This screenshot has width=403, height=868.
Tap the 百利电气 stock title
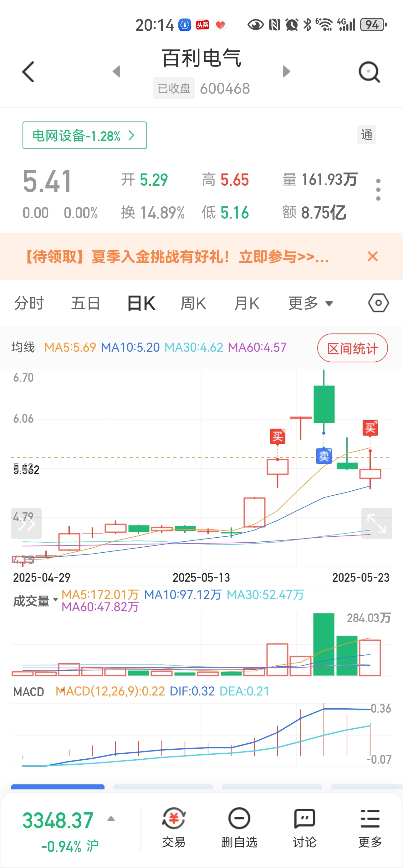[202, 58]
